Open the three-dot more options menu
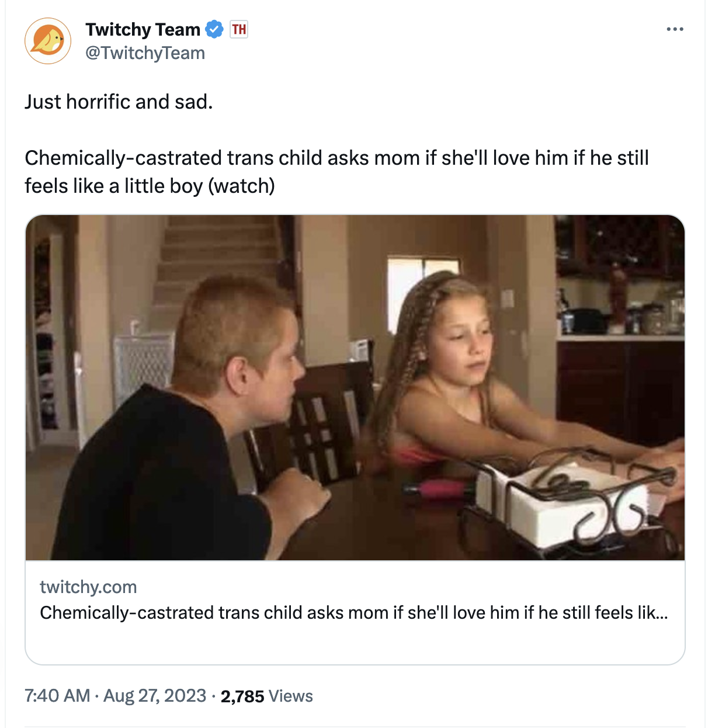 point(675,29)
